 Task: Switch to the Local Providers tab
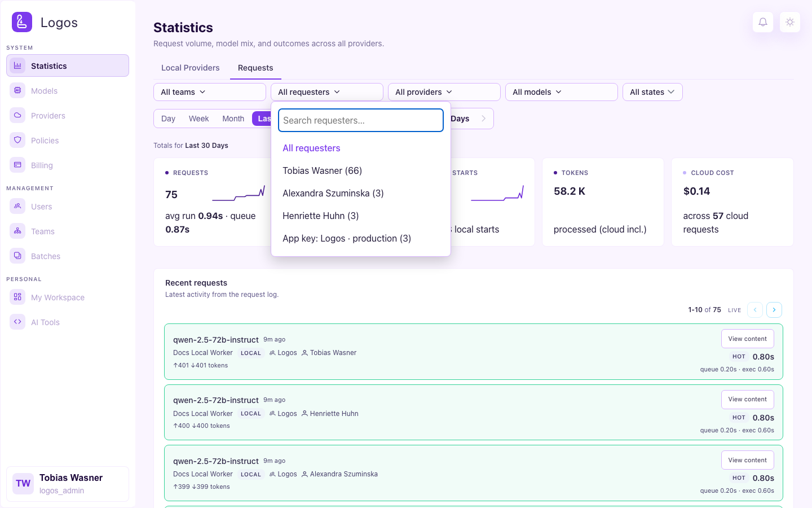[191, 68]
